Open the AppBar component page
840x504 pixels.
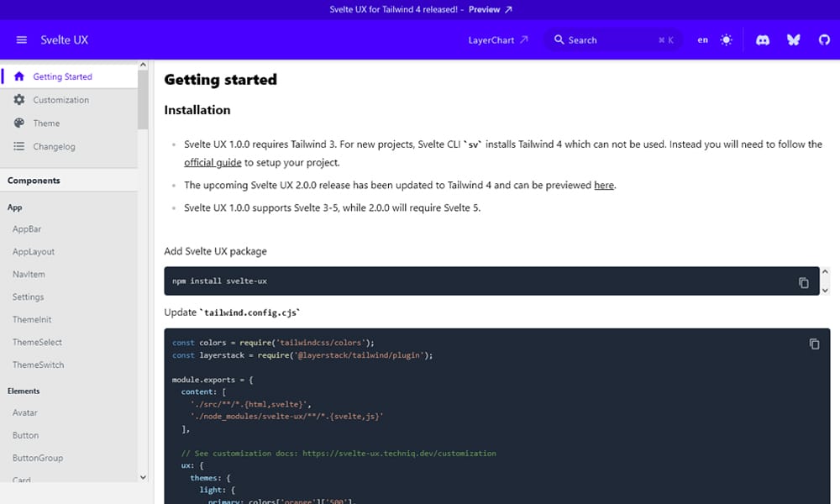tap(27, 228)
